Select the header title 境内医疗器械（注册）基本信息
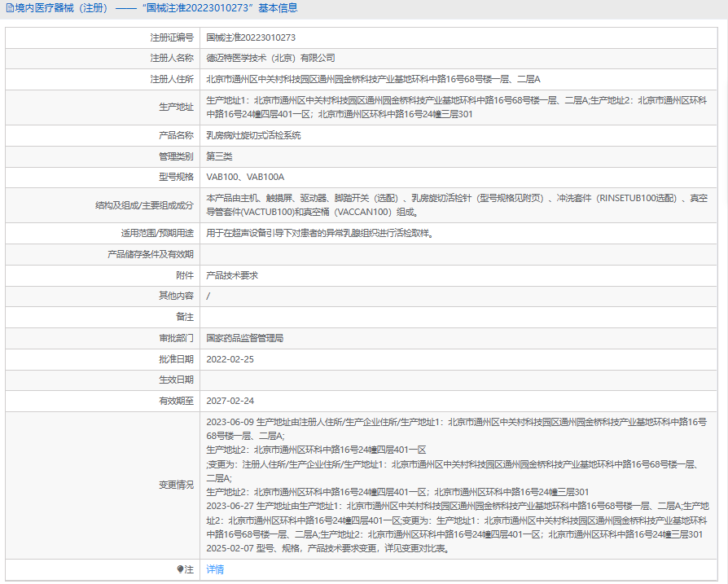Image resolution: width=728 pixels, height=584 pixels. tap(156, 8)
